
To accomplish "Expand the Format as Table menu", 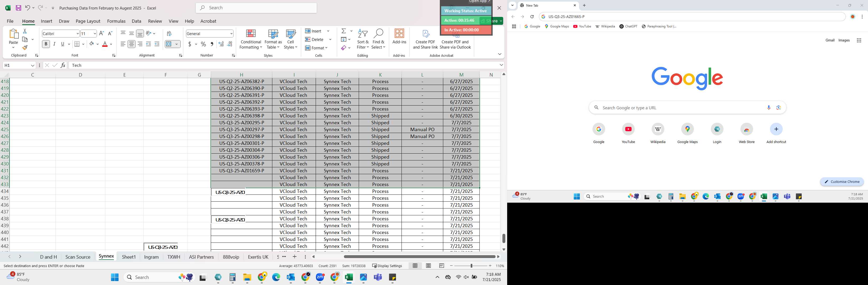I will [x=273, y=39].
